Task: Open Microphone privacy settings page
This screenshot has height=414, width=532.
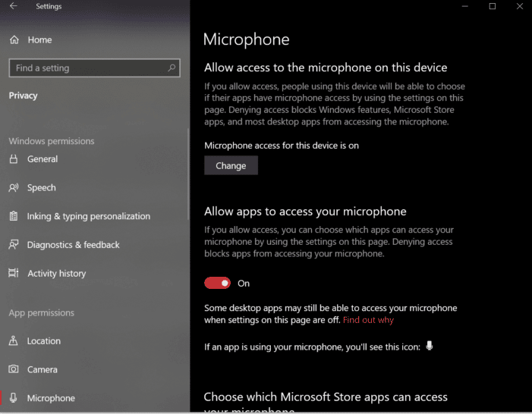Action: 51,398
